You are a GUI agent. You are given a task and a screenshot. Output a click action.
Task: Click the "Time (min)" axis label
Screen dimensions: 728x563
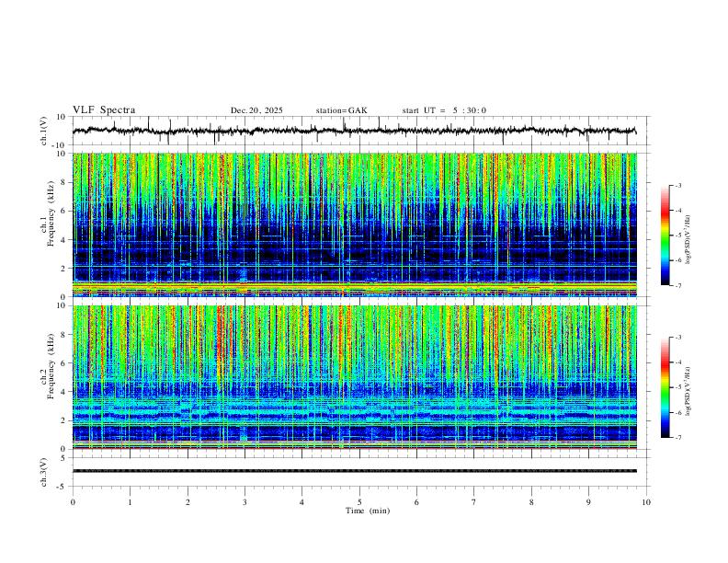[368, 511]
